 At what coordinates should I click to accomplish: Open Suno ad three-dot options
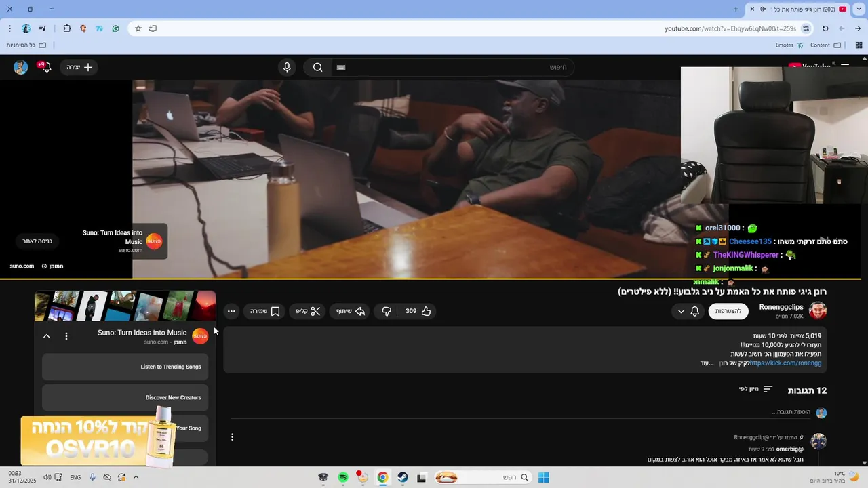(66, 336)
